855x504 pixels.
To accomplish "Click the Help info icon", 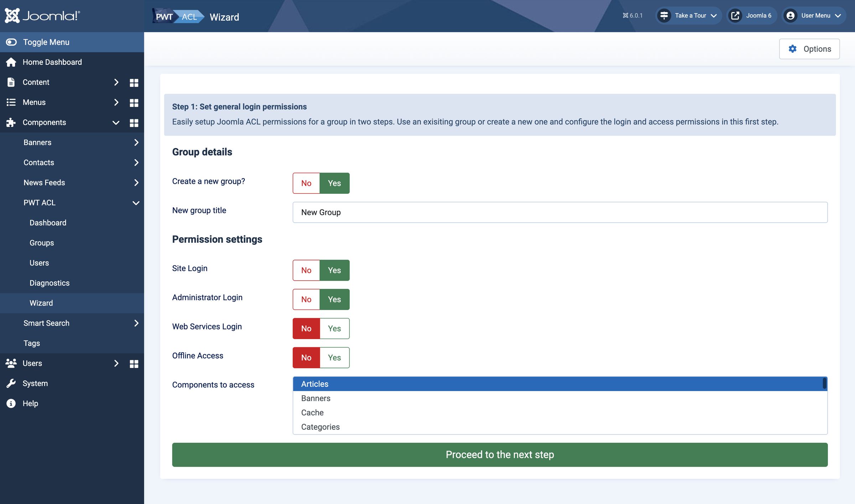I will (x=11, y=403).
